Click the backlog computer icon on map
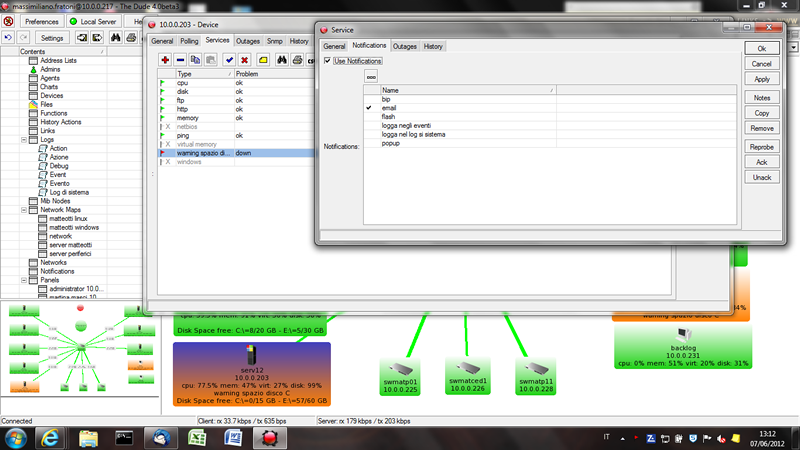The height and width of the screenshot is (450, 800). [683, 335]
